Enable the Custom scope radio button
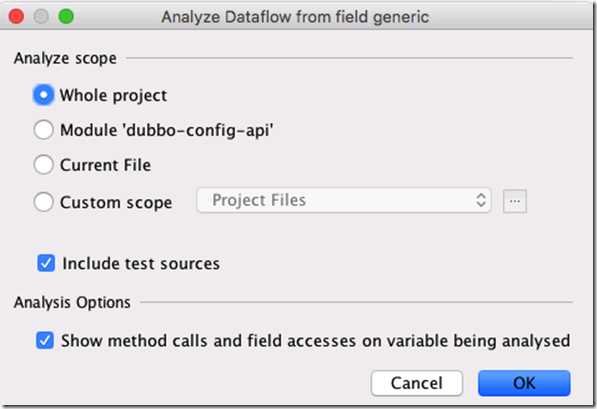 43,201
